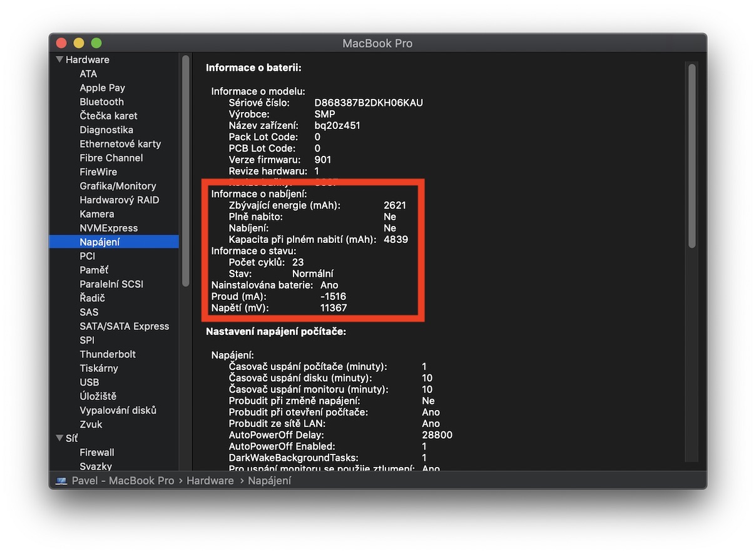Zoom the window with green button
Image resolution: width=756 pixels, height=554 pixels.
click(96, 43)
